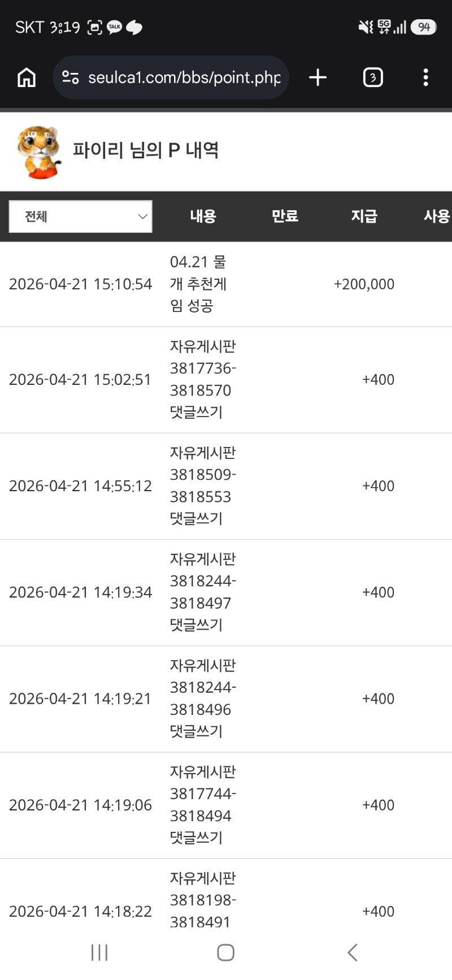Open 자유게시판 3817744-3818494 comment entry
The height and width of the screenshot is (980, 452).
202,805
